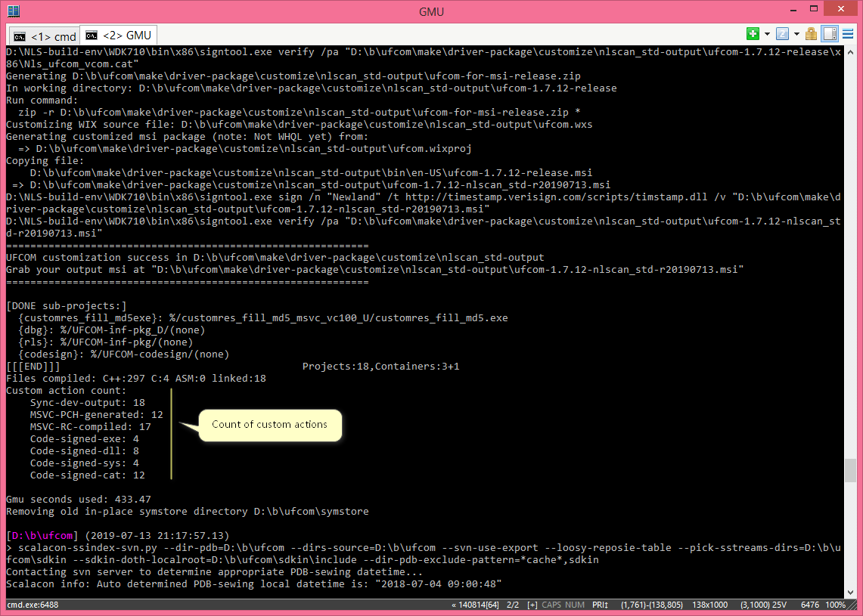This screenshot has height=616, width=863.
Task: Click cmd.exe:6488 in the status bar
Action: click(33, 605)
